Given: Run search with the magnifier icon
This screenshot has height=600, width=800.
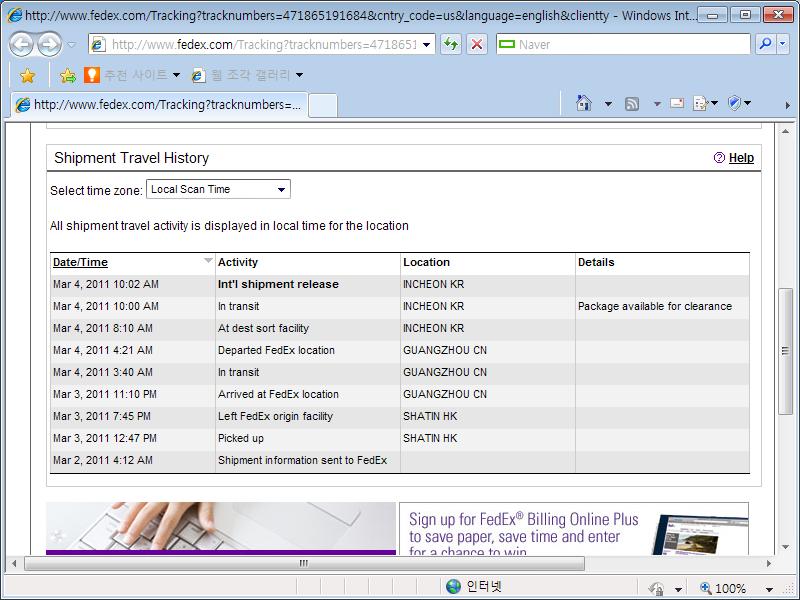Looking at the screenshot, I should coord(765,44).
